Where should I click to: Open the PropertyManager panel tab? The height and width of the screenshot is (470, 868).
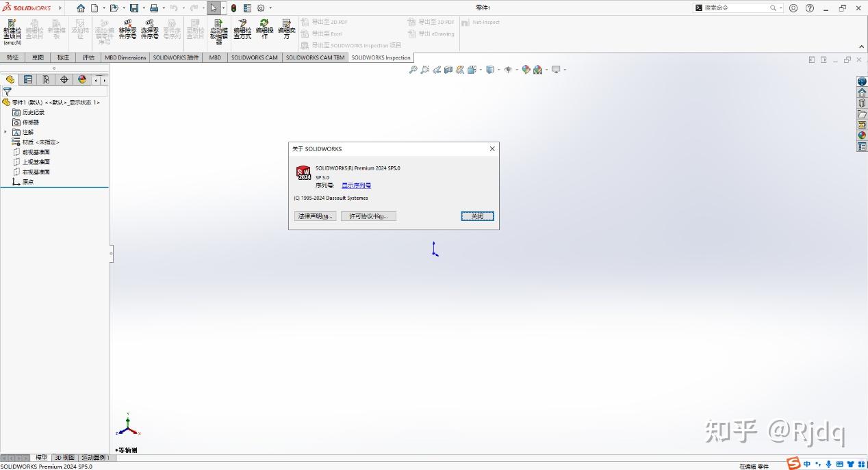[27, 79]
